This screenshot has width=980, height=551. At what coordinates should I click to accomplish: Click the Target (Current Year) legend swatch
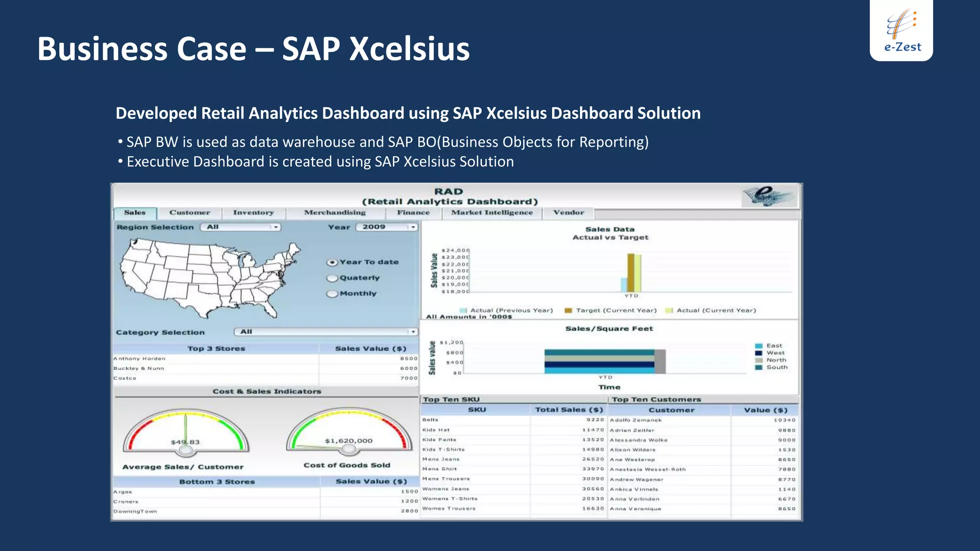click(x=568, y=310)
